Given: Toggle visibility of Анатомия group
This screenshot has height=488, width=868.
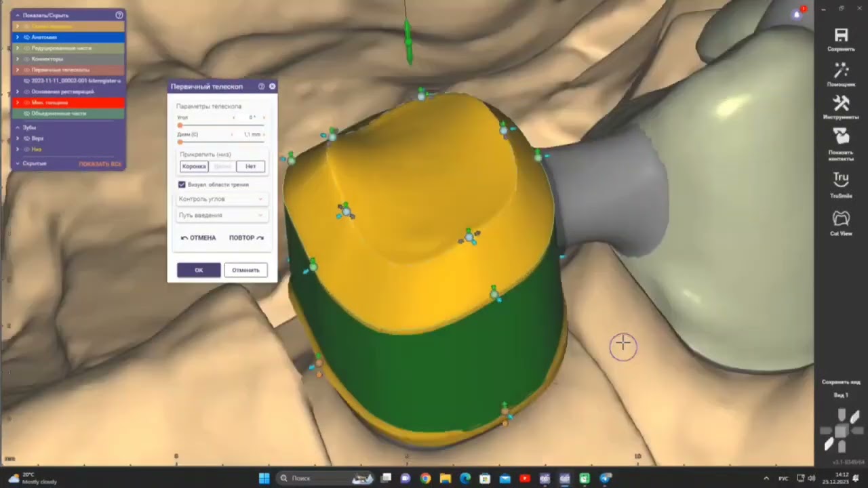Looking at the screenshot, I should pyautogui.click(x=26, y=37).
